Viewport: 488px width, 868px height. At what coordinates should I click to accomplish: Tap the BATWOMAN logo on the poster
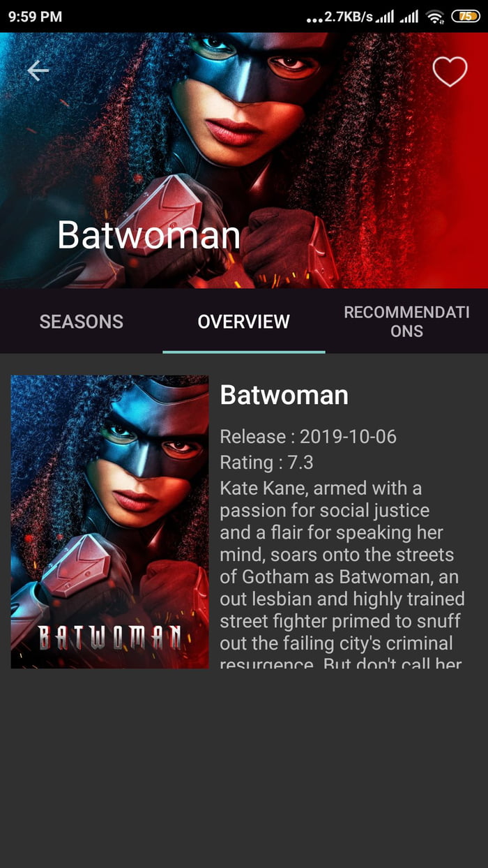(110, 637)
